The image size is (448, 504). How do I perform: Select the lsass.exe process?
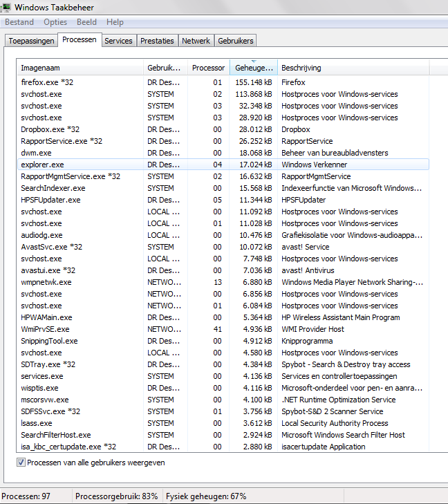pyautogui.click(x=223, y=423)
